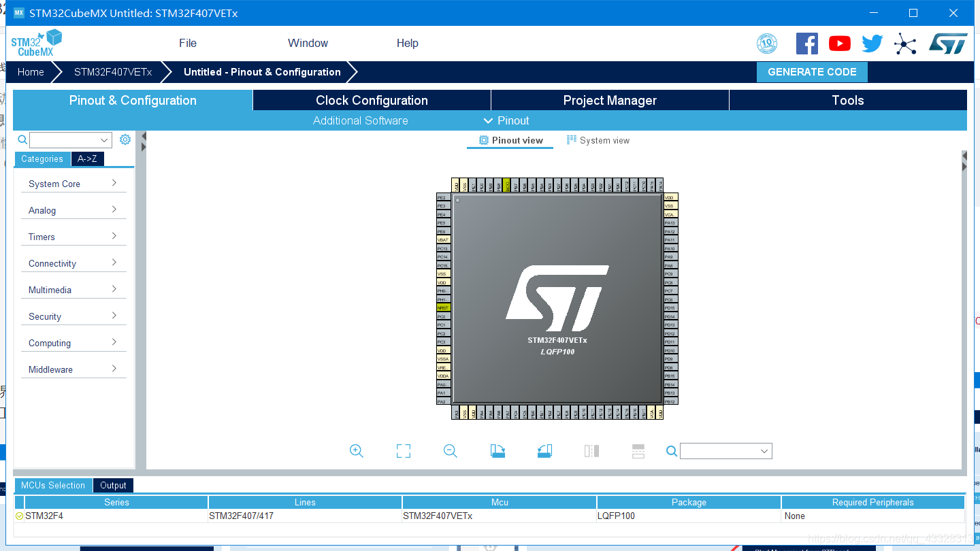Open the ST YouTube channel icon
This screenshot has height=551, width=980.
(x=839, y=44)
